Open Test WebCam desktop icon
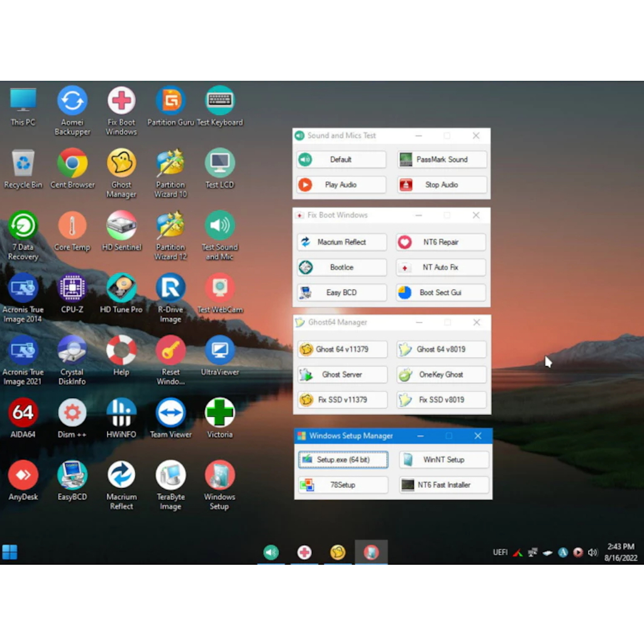The image size is (644, 644). (219, 293)
